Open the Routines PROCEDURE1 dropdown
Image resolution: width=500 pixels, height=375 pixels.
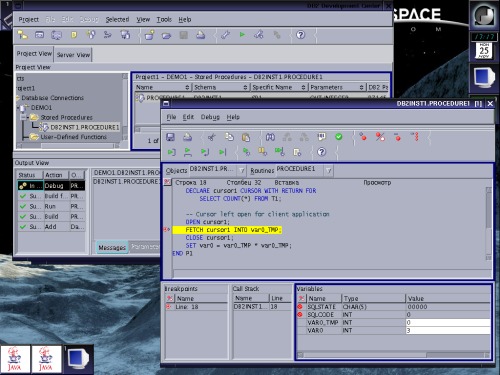[x=328, y=171]
